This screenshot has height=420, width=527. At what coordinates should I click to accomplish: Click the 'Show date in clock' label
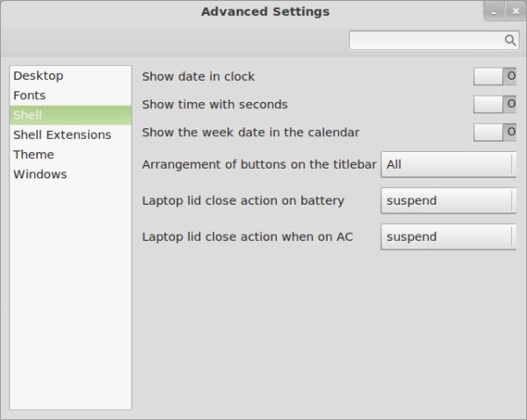pos(199,76)
